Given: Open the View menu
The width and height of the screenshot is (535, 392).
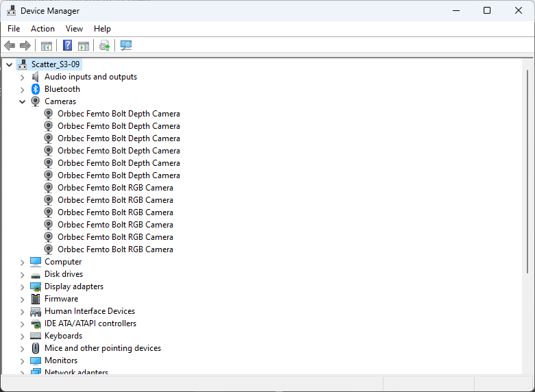Looking at the screenshot, I should [74, 29].
